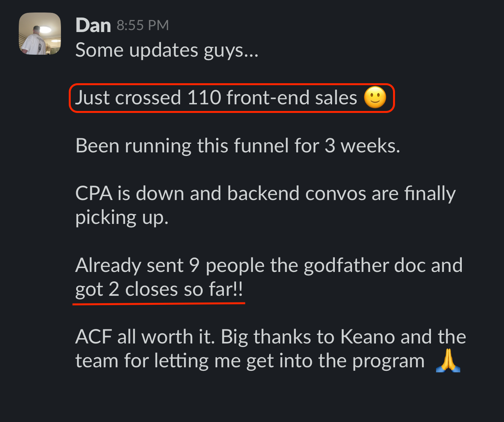The image size is (504, 422).
Task: Click the words "3 weeks"
Action: pyautogui.click(x=361, y=146)
